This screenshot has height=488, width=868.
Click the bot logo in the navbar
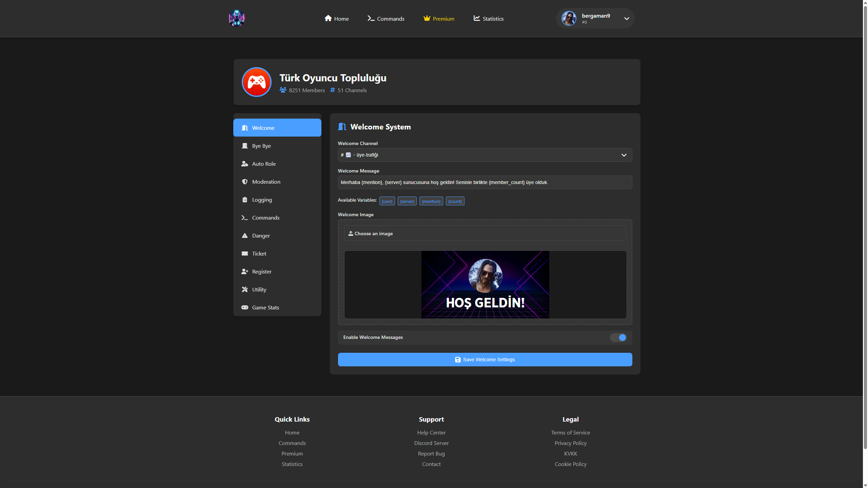[237, 18]
